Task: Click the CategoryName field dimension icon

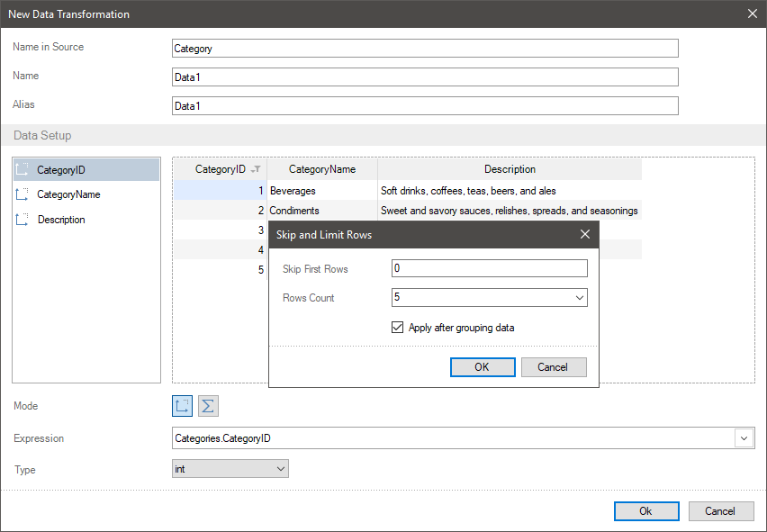Action: (x=23, y=194)
